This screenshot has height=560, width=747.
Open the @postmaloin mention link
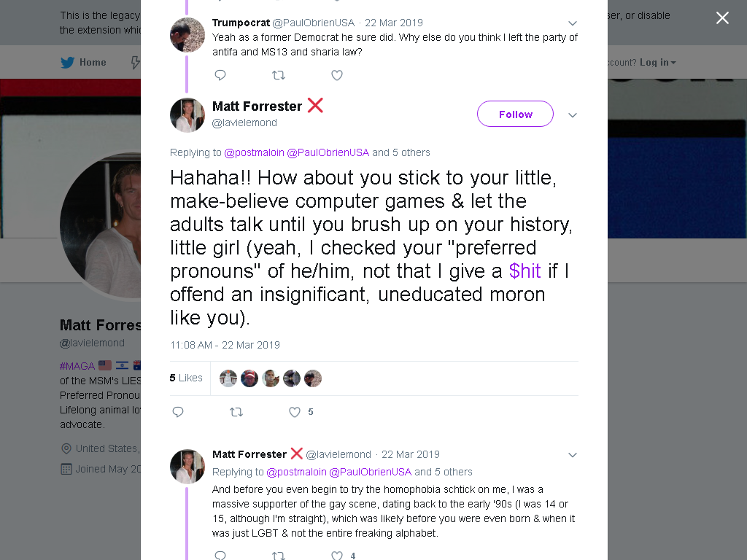point(254,152)
